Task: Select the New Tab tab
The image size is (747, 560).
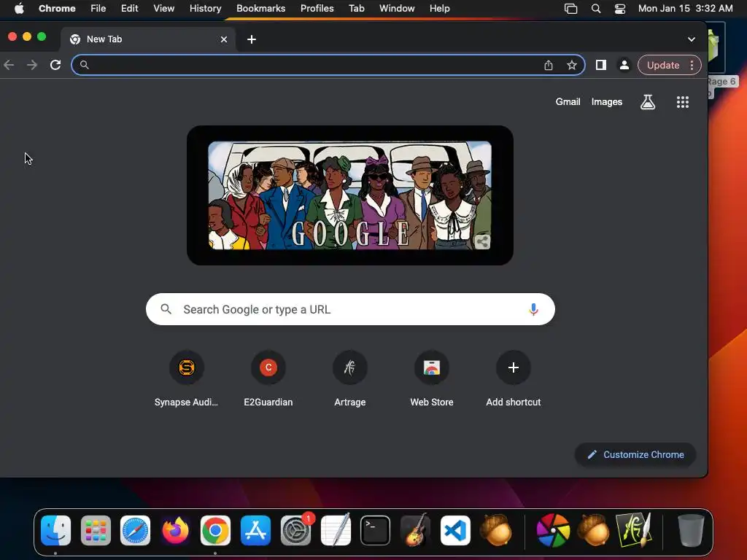Action: (147, 39)
